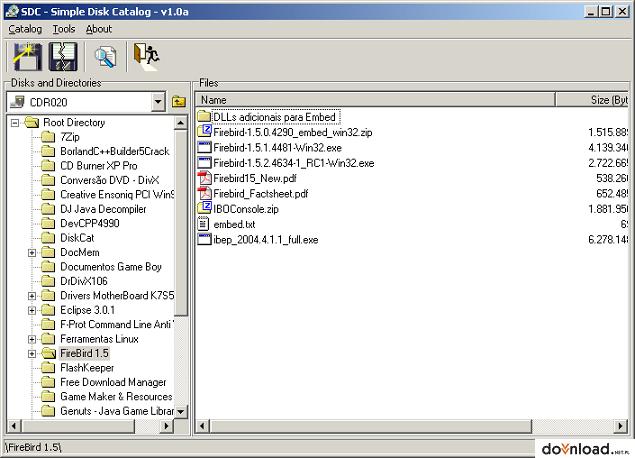This screenshot has height=458, width=635.
Task: Click Firebird-1.5.0.4290_embed_win32.zip archive icon
Action: click(204, 132)
